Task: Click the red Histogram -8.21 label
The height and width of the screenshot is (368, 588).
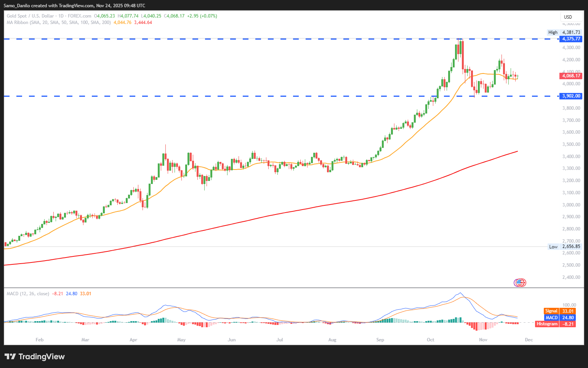Action: tap(555, 324)
